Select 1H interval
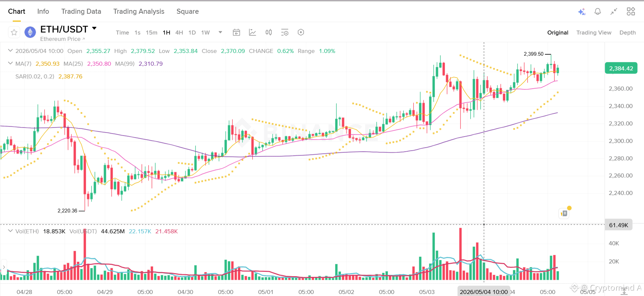 pos(166,33)
